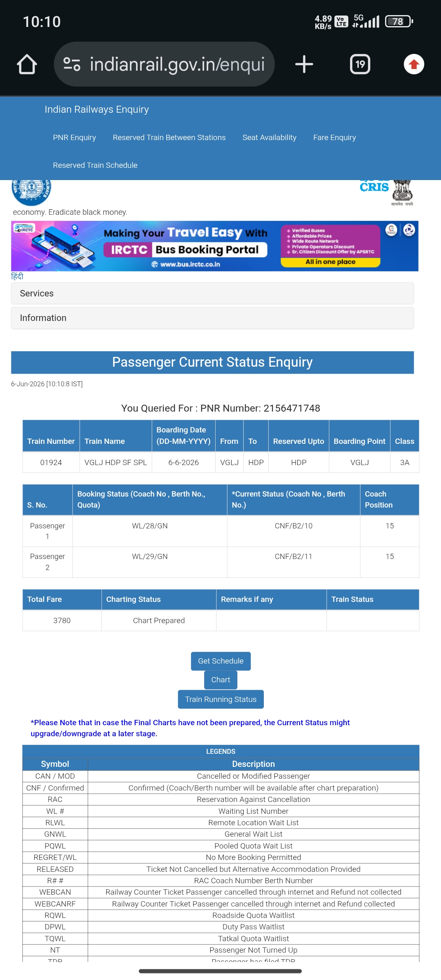Click the national emblem icon
This screenshot has height=980, width=441.
click(x=402, y=193)
